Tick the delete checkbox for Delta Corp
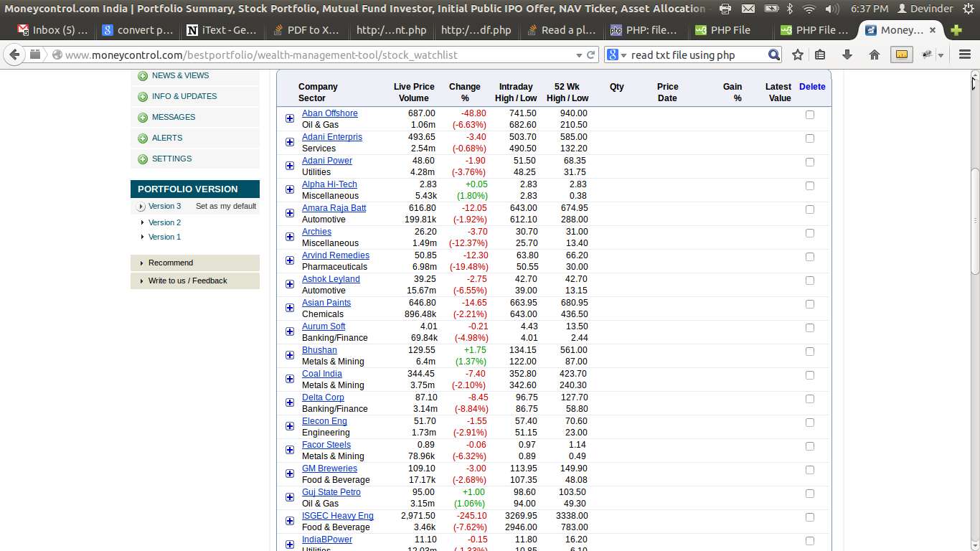This screenshot has height=551, width=980. click(x=810, y=399)
